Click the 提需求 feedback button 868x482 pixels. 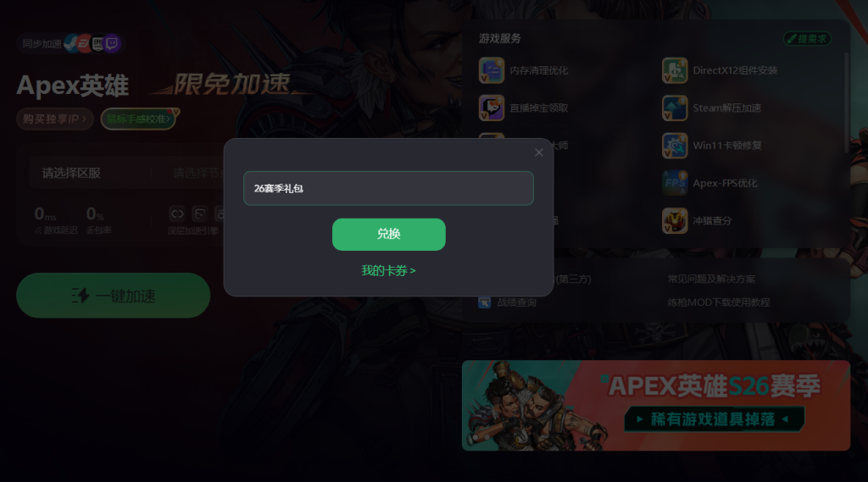coord(807,39)
